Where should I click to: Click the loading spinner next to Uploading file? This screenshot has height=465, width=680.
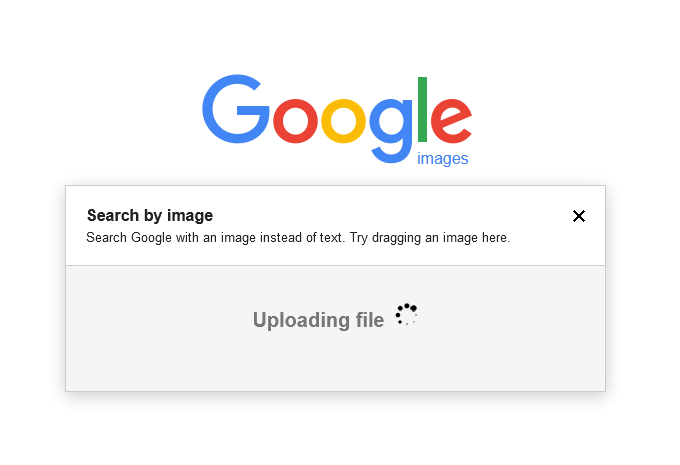[406, 314]
